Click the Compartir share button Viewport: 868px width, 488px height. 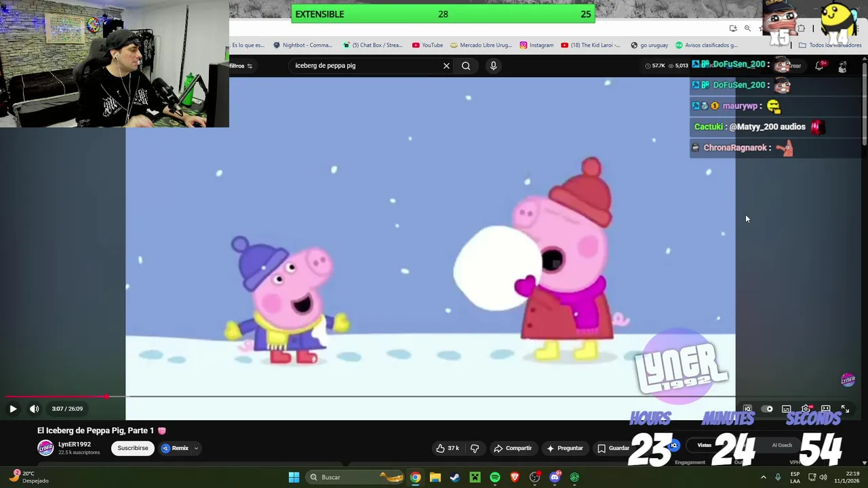[x=513, y=448]
